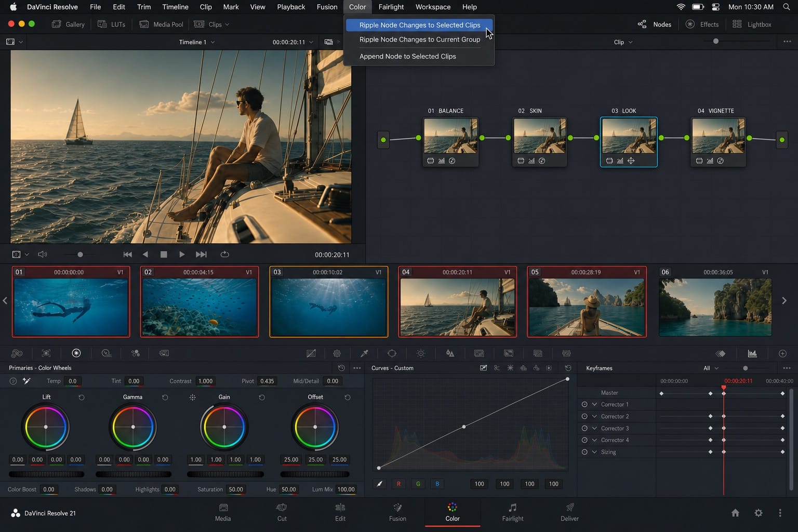Open the Media Pool panel
Image resolution: width=798 pixels, height=532 pixels.
pos(161,24)
